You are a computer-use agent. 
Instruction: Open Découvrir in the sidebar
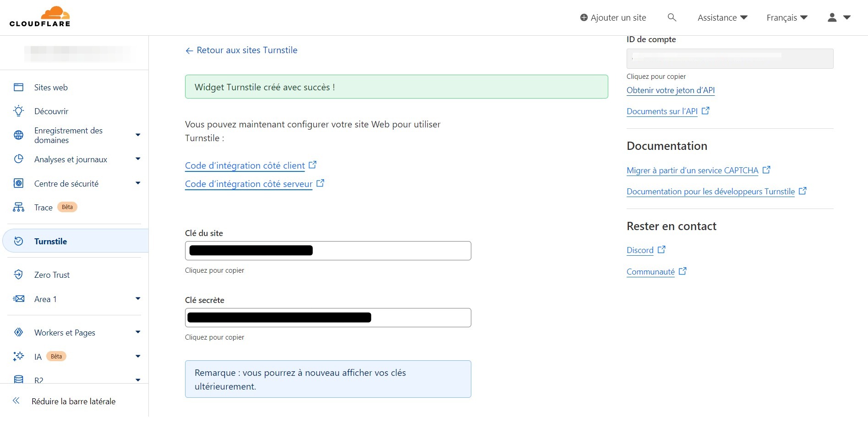pos(51,111)
